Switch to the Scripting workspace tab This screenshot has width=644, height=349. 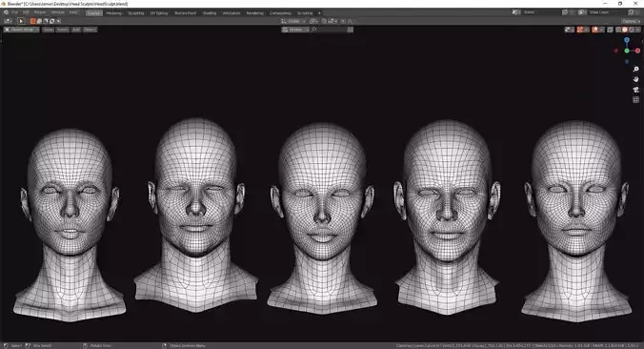tap(305, 12)
